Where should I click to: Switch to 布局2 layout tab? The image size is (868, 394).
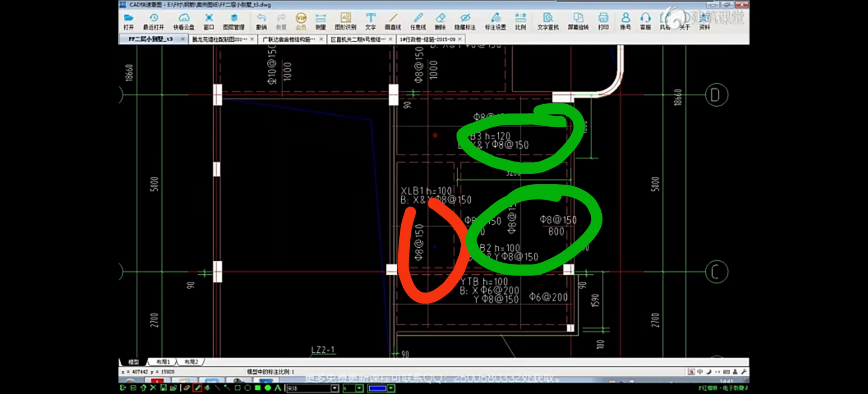(x=191, y=362)
